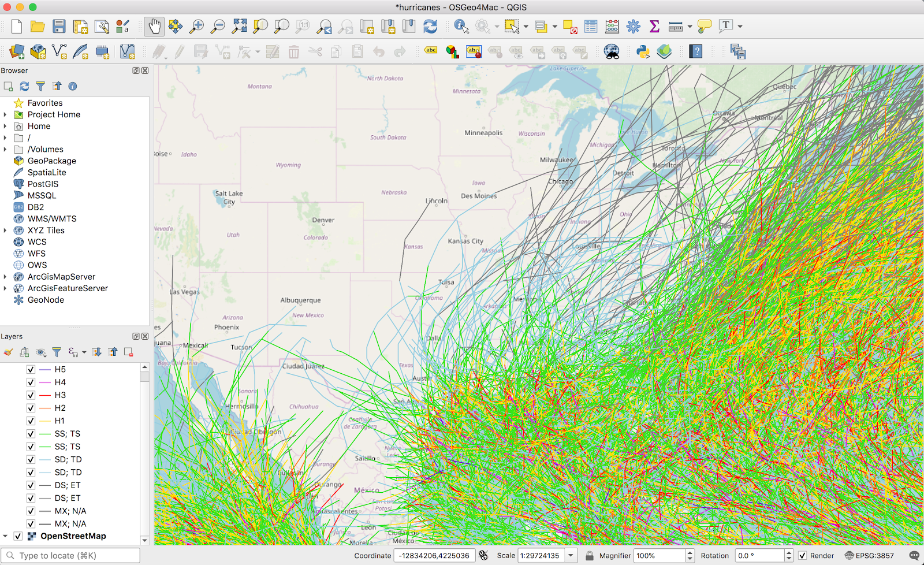Uncheck the H4 category checkbox
The width and height of the screenshot is (924, 565).
pyautogui.click(x=31, y=382)
